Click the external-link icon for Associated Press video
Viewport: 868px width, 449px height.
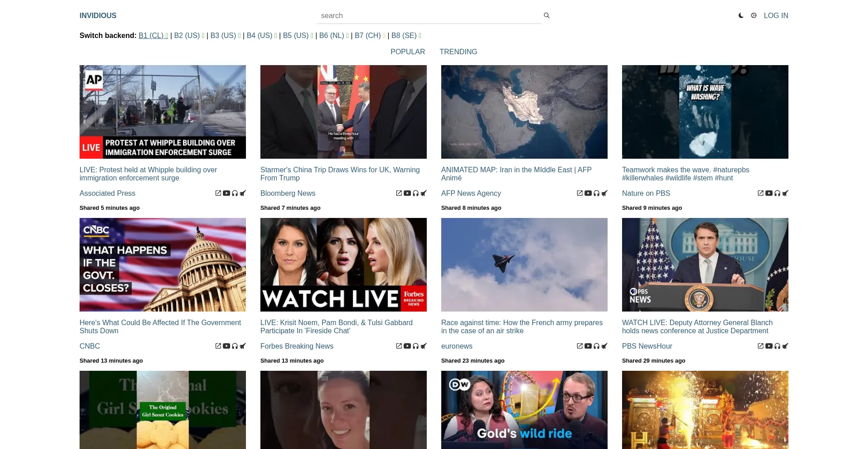[x=218, y=193]
